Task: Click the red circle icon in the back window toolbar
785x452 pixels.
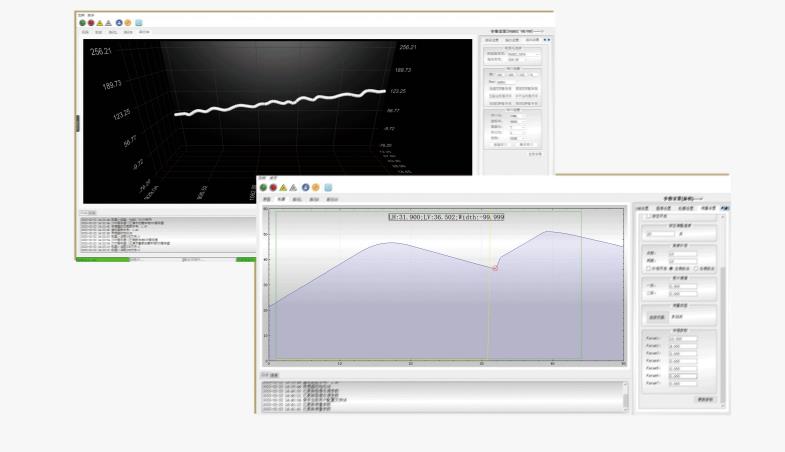Action: point(92,22)
